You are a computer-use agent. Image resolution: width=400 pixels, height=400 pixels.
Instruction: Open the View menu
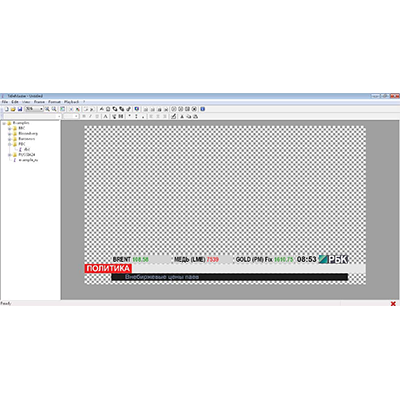(26, 102)
